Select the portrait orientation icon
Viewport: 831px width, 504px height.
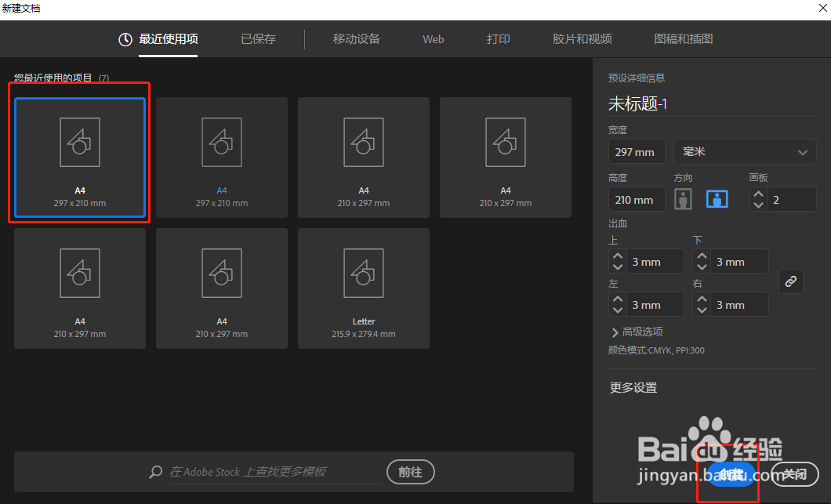pos(683,200)
